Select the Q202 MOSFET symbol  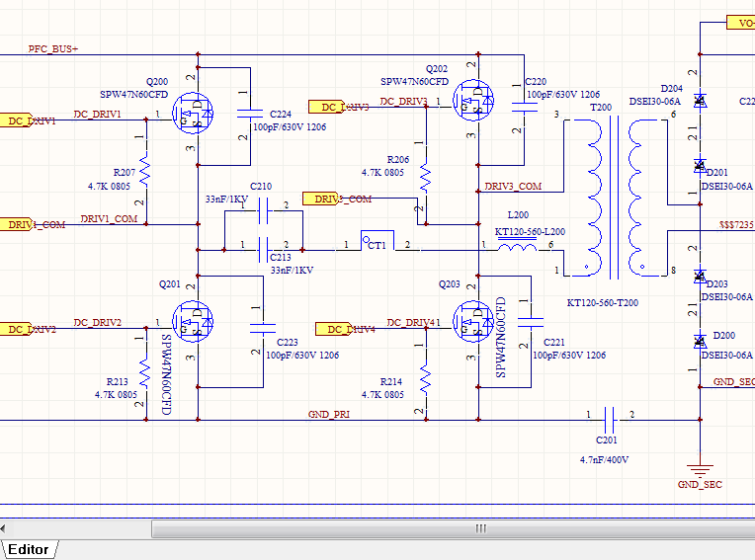click(x=475, y=100)
